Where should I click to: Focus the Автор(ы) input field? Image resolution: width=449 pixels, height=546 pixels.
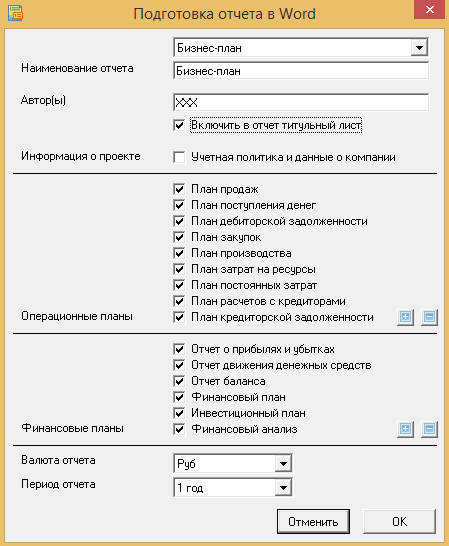[301, 102]
